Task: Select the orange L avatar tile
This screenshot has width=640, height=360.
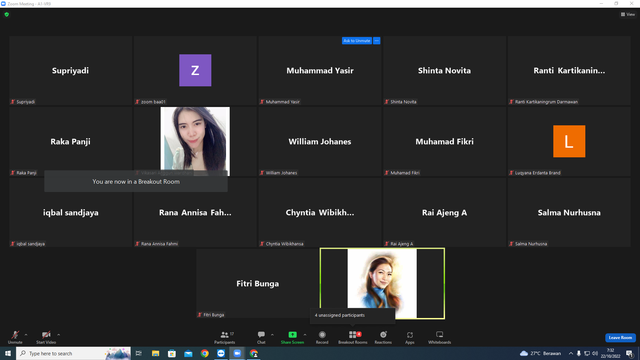Action: tap(569, 141)
